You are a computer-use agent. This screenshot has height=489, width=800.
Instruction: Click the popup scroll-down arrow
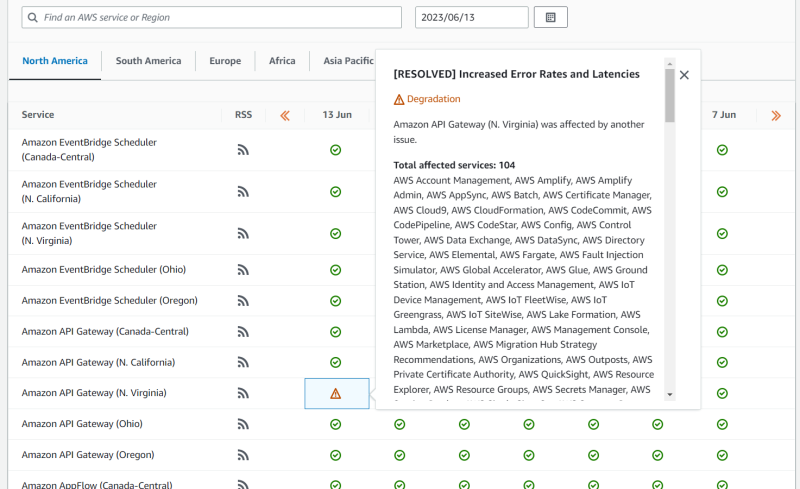tap(670, 395)
